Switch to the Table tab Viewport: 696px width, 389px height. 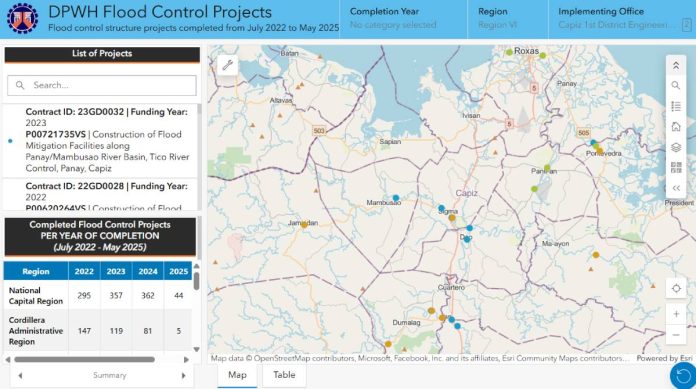[284, 375]
